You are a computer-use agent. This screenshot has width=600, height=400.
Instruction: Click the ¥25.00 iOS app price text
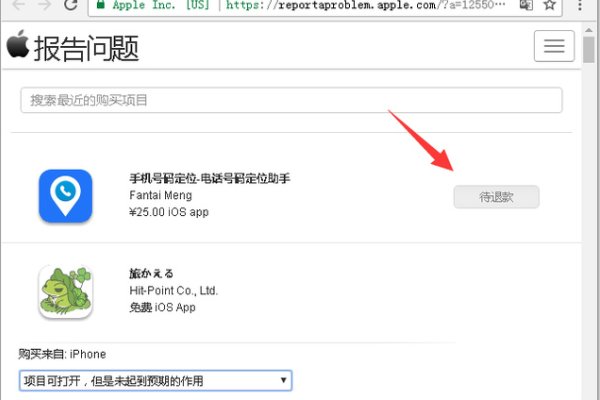169,212
